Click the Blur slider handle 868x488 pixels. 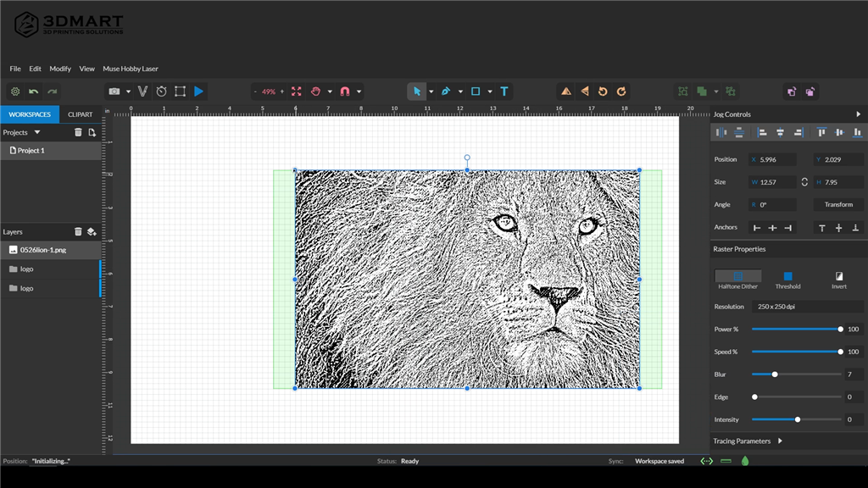pyautogui.click(x=775, y=374)
